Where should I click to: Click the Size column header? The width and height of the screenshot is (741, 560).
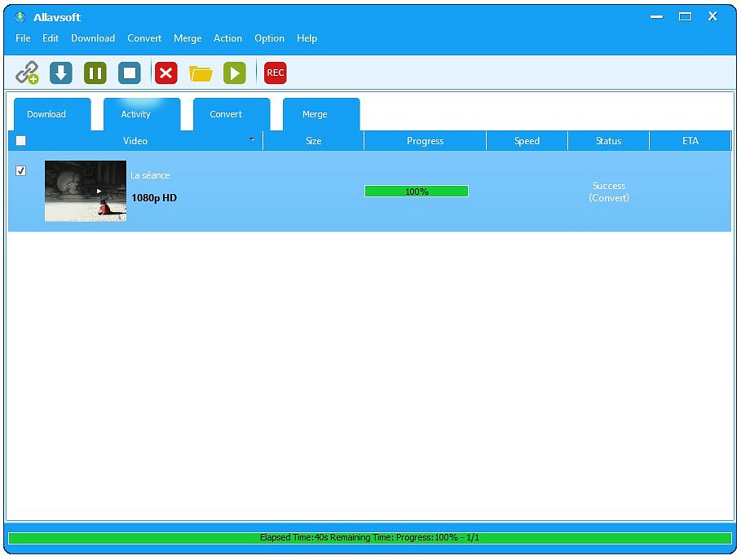pyautogui.click(x=313, y=140)
